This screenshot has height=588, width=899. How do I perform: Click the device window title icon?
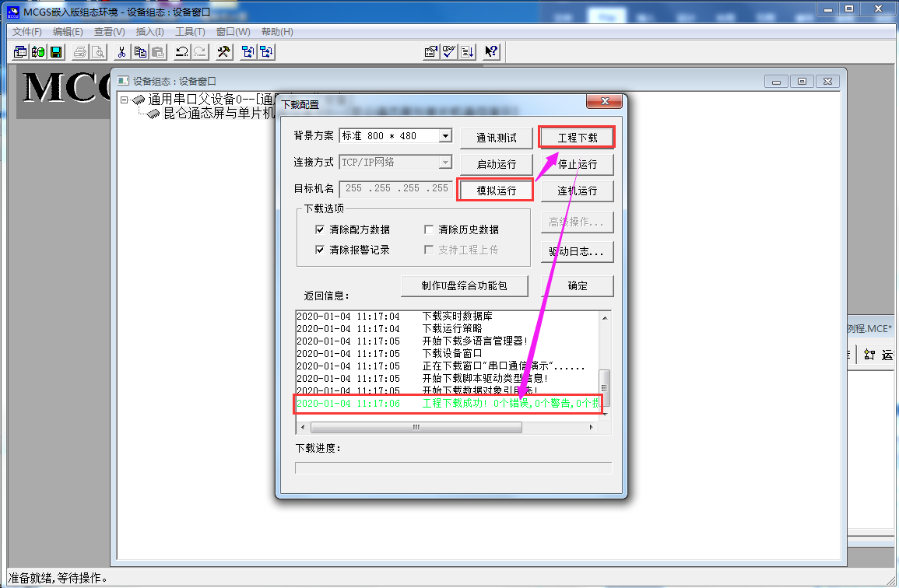point(123,81)
